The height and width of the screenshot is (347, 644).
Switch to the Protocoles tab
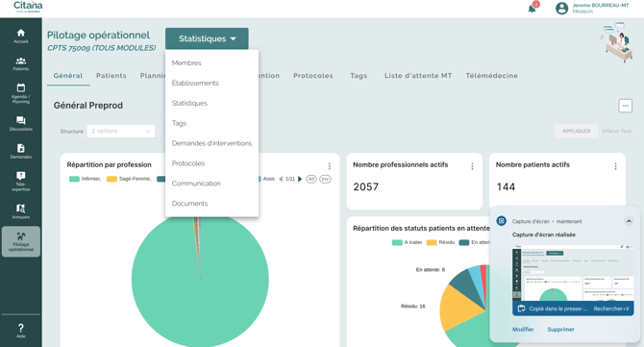[313, 76]
